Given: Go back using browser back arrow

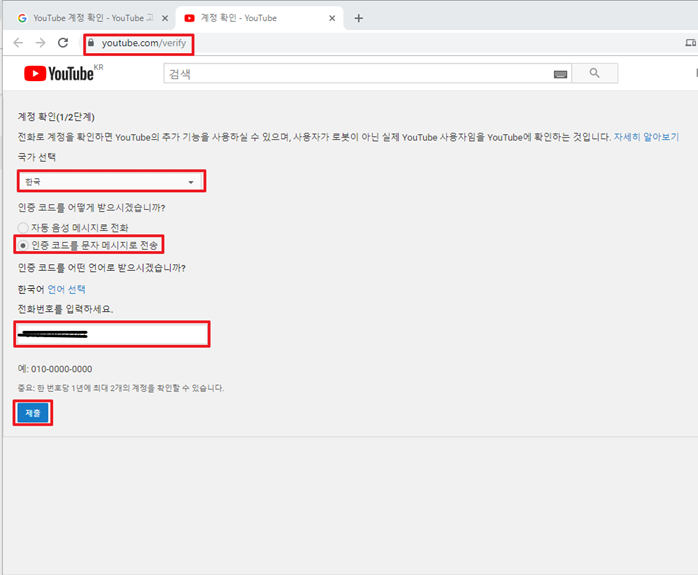Looking at the screenshot, I should click(x=18, y=43).
